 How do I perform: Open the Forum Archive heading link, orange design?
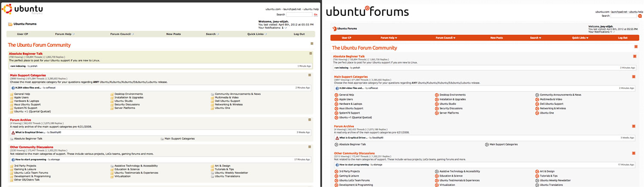pos(343,126)
